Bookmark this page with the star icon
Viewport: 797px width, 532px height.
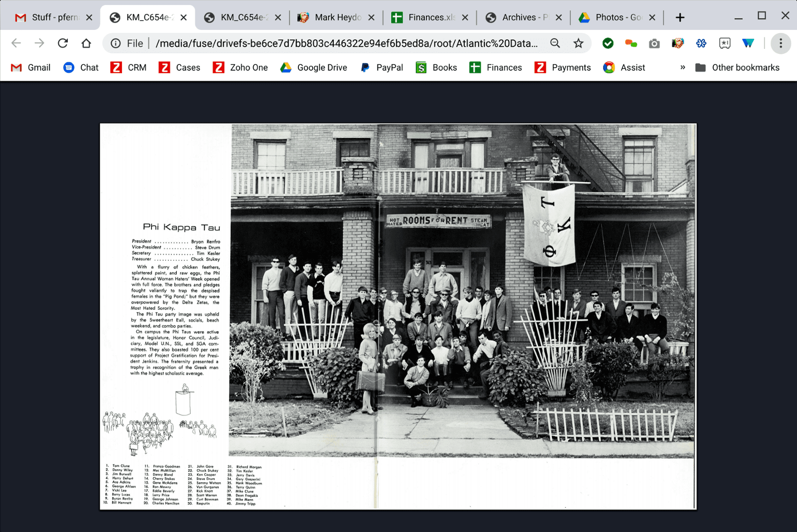[578, 43]
